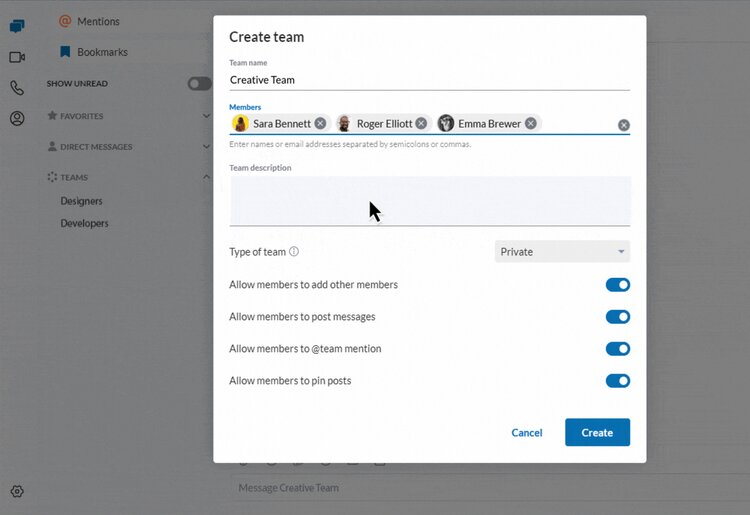Collapse the Favorites section
The width and height of the screenshot is (750, 515).
tap(206, 116)
